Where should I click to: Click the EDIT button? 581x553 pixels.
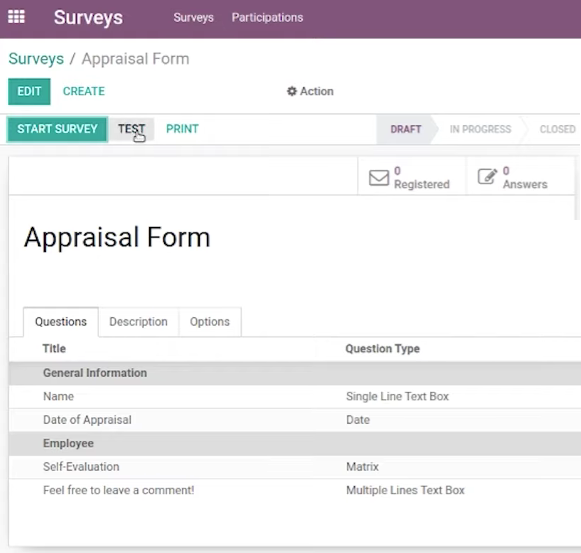click(29, 91)
